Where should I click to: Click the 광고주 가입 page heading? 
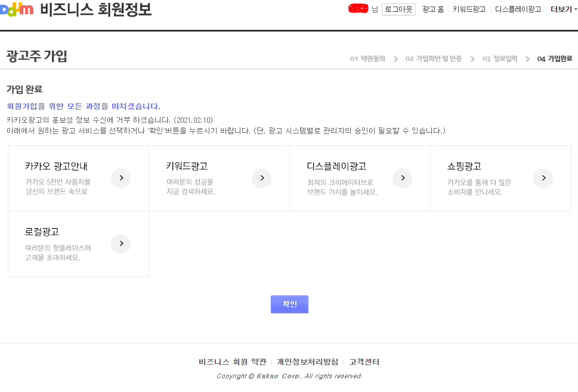pyautogui.click(x=36, y=56)
